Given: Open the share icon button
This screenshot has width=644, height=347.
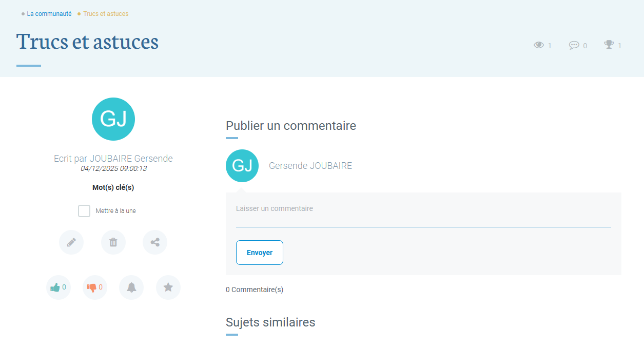Looking at the screenshot, I should coord(155,242).
